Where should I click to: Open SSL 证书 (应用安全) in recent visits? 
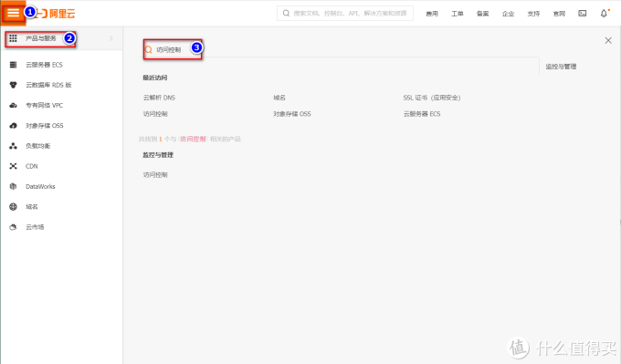(x=432, y=98)
